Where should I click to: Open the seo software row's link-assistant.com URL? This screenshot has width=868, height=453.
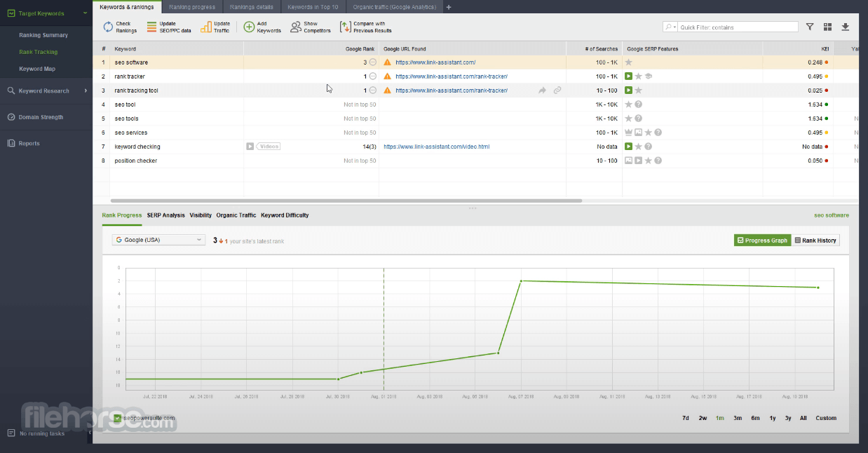(x=435, y=62)
